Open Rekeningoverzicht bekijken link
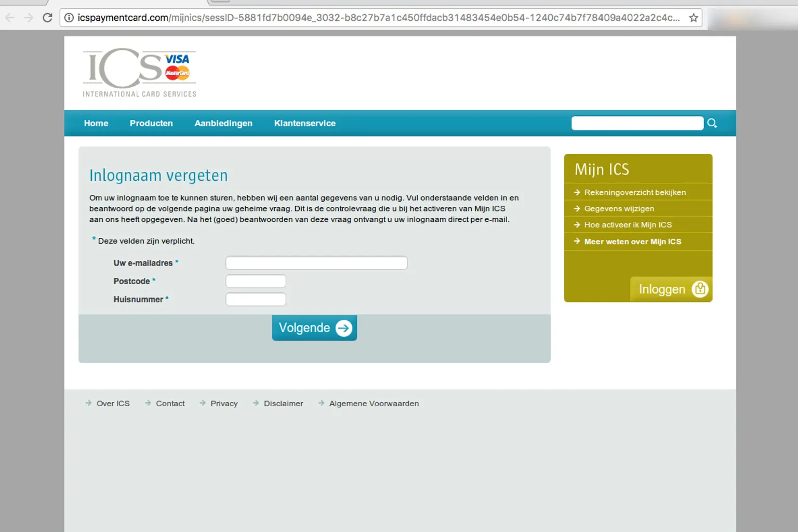The image size is (798, 532). (x=634, y=192)
